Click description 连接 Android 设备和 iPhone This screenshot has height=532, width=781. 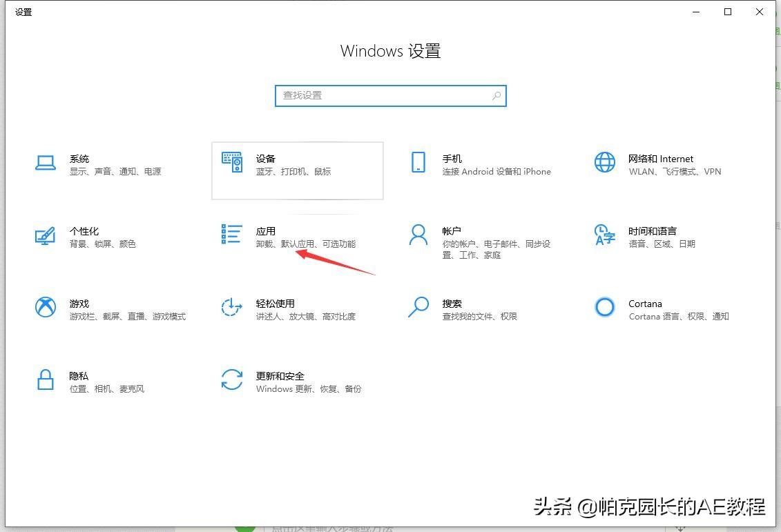tap(496, 172)
